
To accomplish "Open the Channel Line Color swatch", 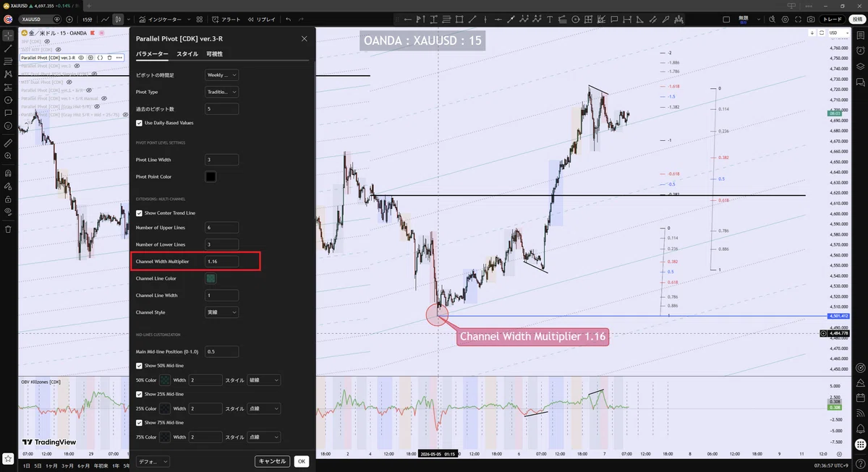I will point(210,278).
